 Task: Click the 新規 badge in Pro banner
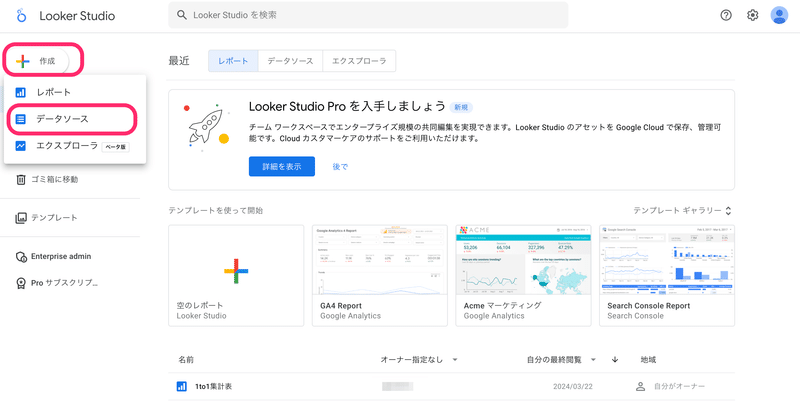point(461,107)
